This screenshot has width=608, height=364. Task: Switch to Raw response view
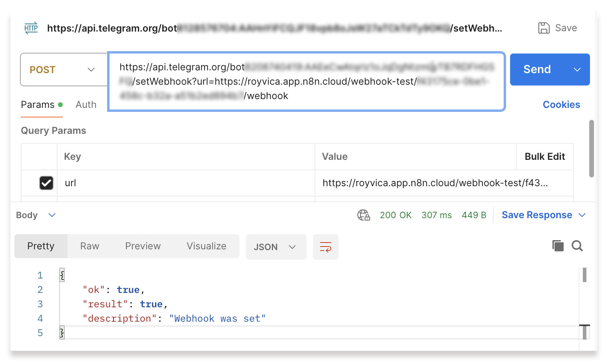(x=90, y=246)
